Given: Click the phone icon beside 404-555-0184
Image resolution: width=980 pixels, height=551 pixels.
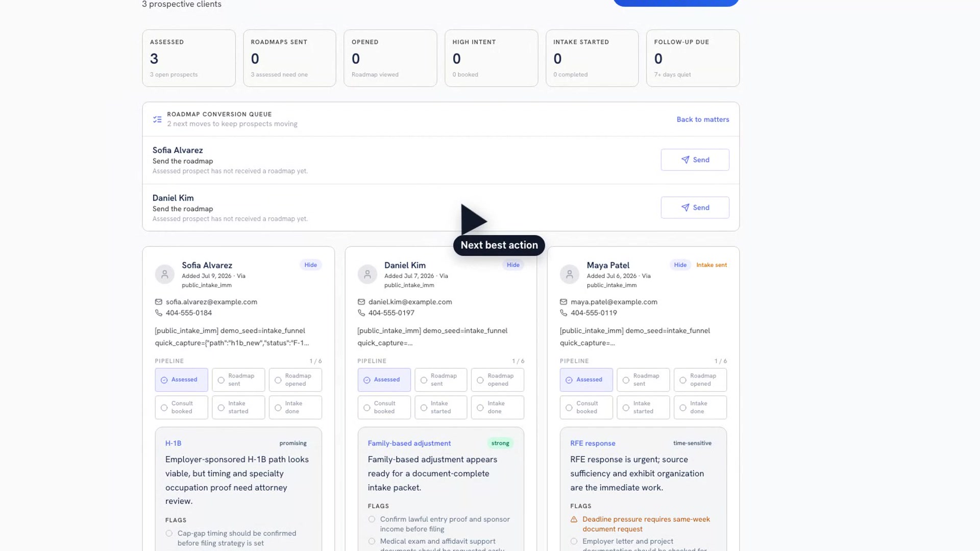Looking at the screenshot, I should point(159,313).
